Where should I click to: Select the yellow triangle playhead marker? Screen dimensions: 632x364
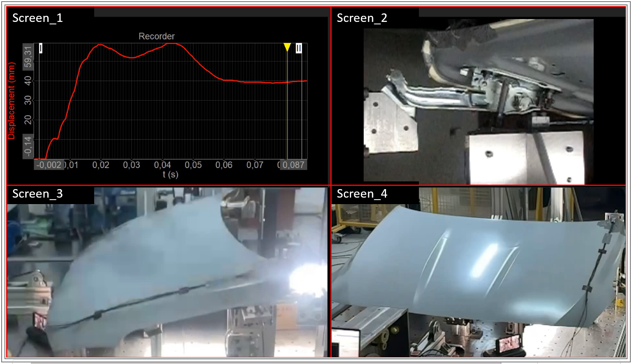pyautogui.click(x=287, y=47)
